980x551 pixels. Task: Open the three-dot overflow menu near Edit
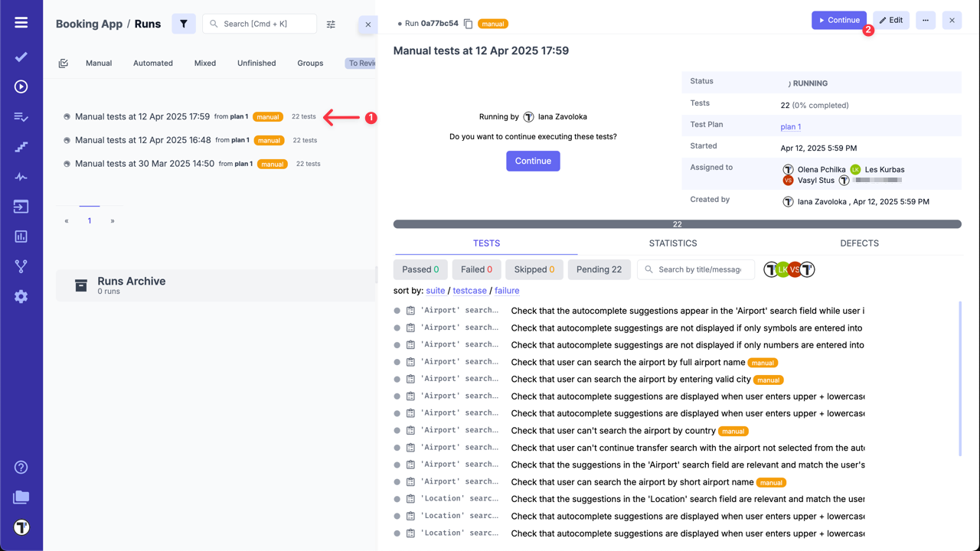click(x=926, y=20)
